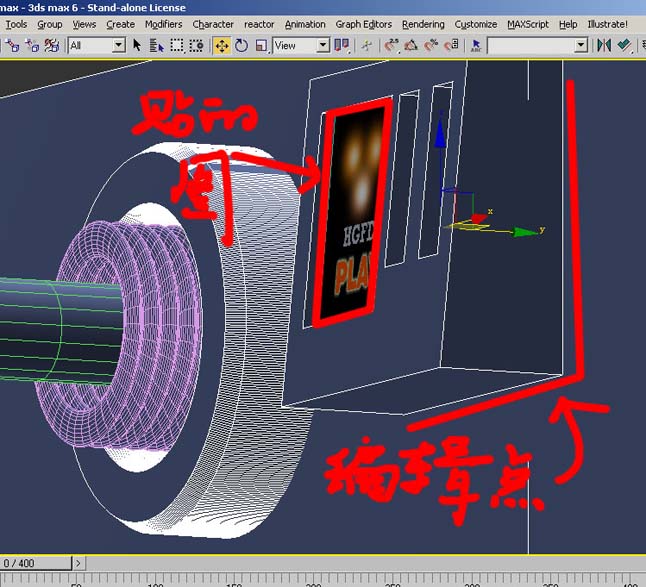646x587 pixels.
Task: Open the Customize menu
Action: (x=475, y=24)
